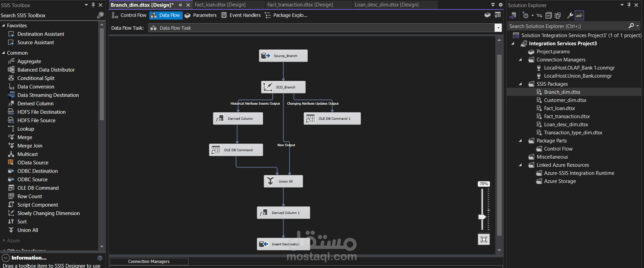Click the Information help icon

click(100, 258)
